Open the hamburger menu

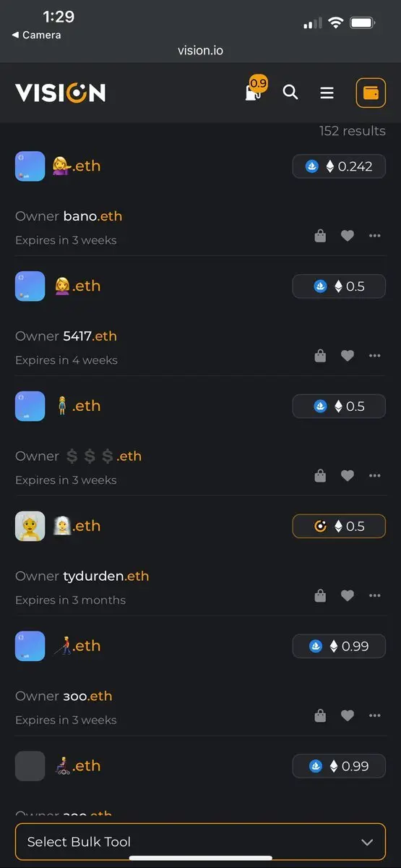coord(327,93)
